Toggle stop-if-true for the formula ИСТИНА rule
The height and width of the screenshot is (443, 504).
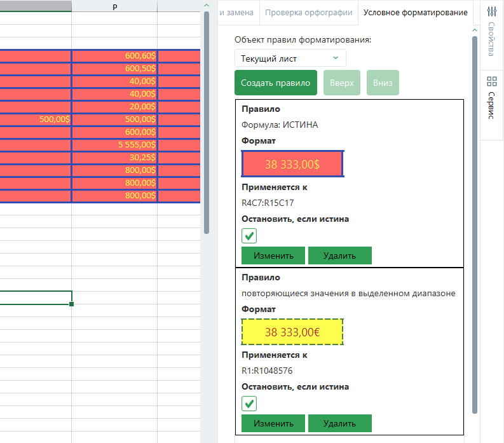(x=249, y=236)
